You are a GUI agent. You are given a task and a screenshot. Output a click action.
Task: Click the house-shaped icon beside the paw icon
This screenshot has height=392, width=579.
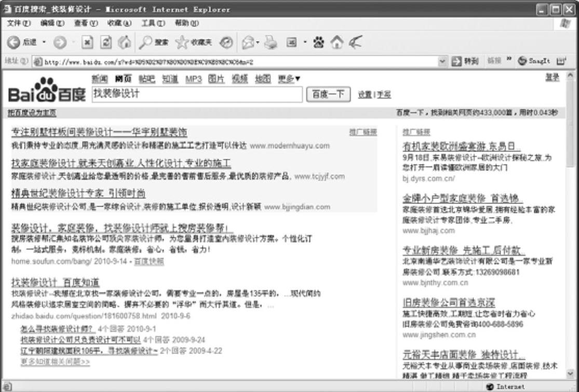click(x=337, y=43)
